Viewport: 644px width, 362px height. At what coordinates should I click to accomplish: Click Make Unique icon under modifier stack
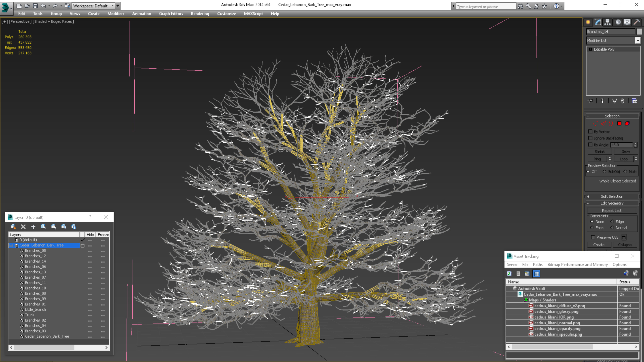(x=614, y=101)
